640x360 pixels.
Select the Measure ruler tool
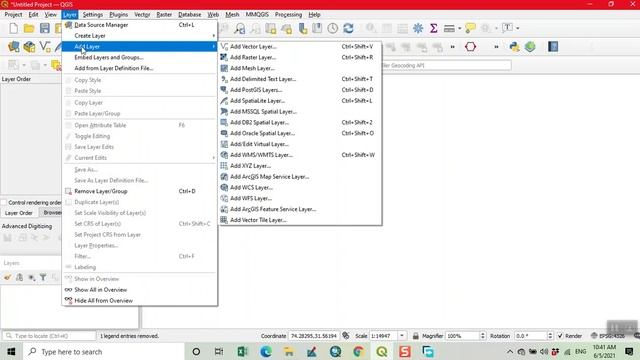pyautogui.click(x=449, y=28)
